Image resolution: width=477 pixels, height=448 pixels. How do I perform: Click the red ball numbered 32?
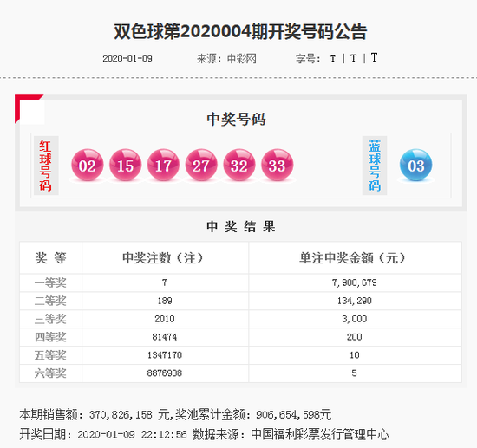[239, 165]
